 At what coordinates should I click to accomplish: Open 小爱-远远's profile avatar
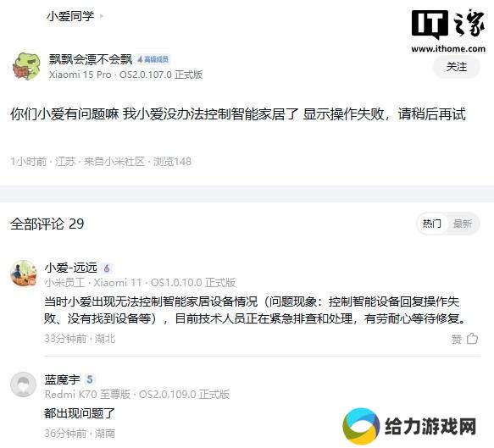pyautogui.click(x=24, y=273)
